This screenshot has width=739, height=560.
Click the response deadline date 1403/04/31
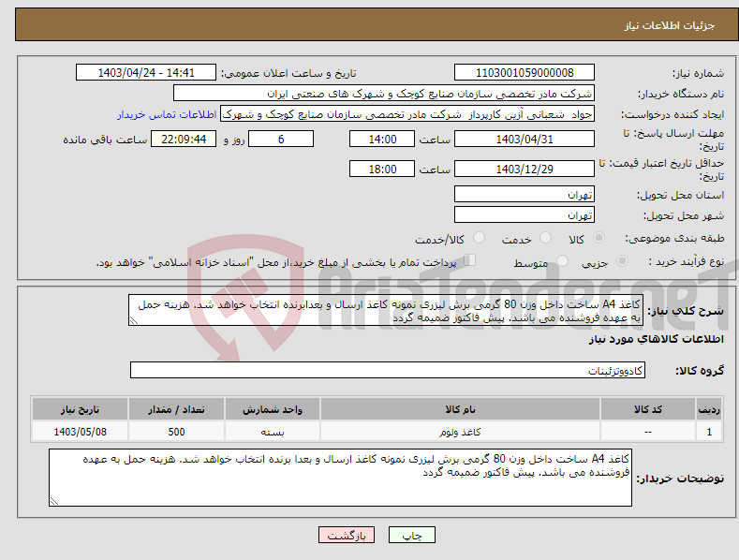(525, 139)
